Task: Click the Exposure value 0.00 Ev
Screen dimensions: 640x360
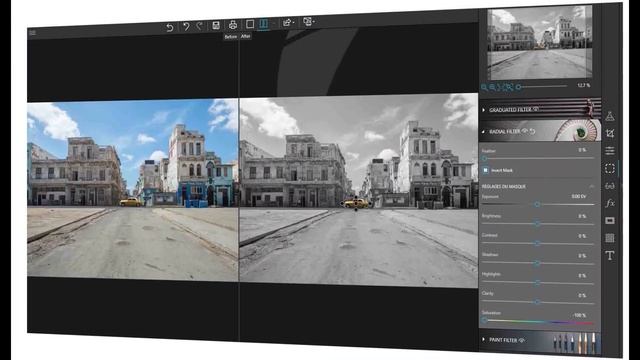Action: 579,196
